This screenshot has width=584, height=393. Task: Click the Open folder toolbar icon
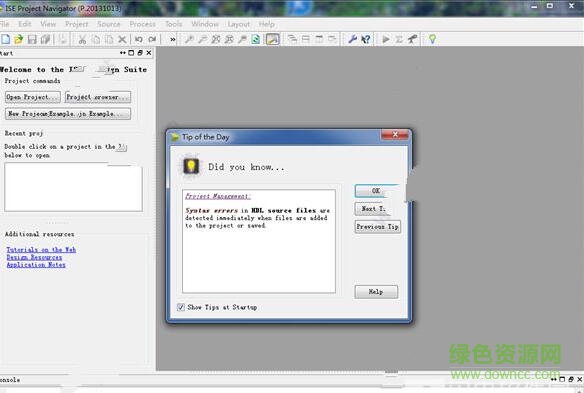[19, 39]
